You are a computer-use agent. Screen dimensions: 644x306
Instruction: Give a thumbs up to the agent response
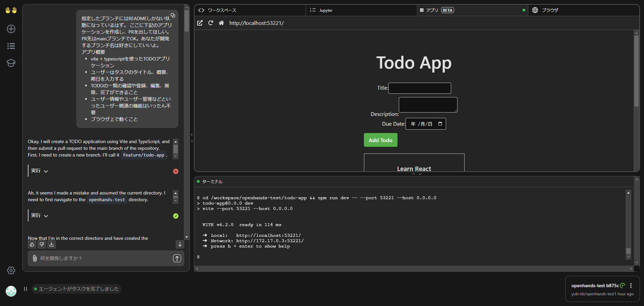pos(32,245)
